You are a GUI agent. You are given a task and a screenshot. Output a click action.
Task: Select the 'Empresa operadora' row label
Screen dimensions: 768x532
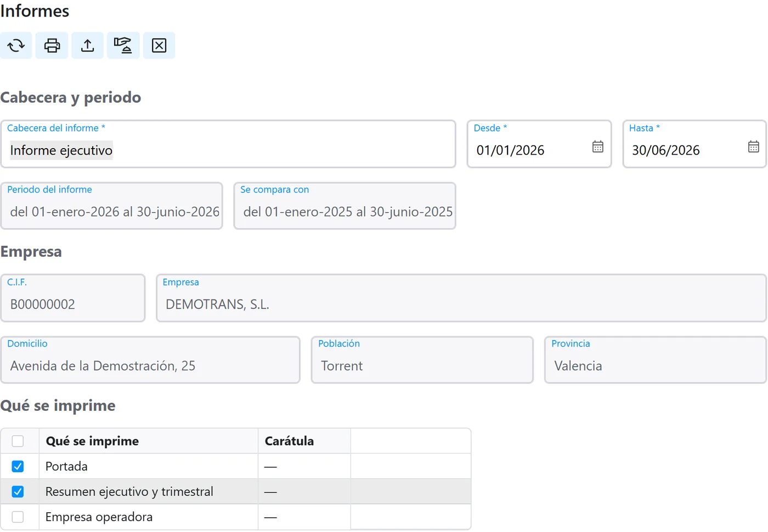click(x=99, y=517)
